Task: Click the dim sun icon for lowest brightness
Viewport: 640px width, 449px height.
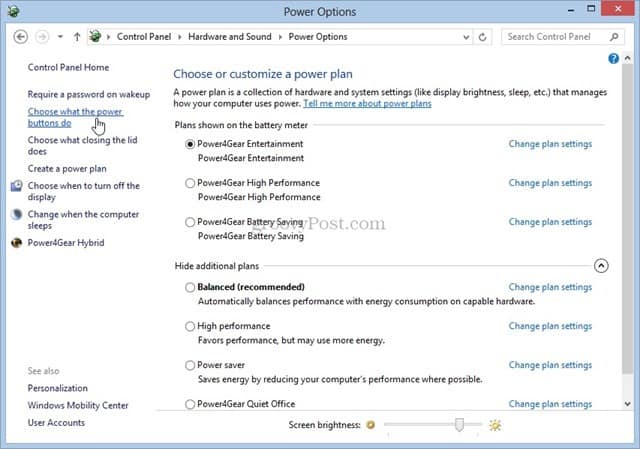Action: (x=371, y=425)
